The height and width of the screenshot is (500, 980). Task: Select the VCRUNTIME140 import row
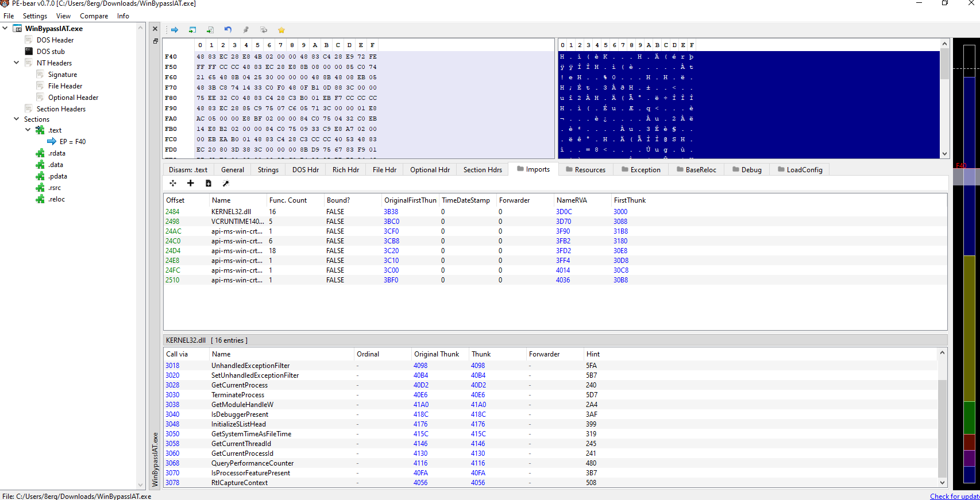555,222
